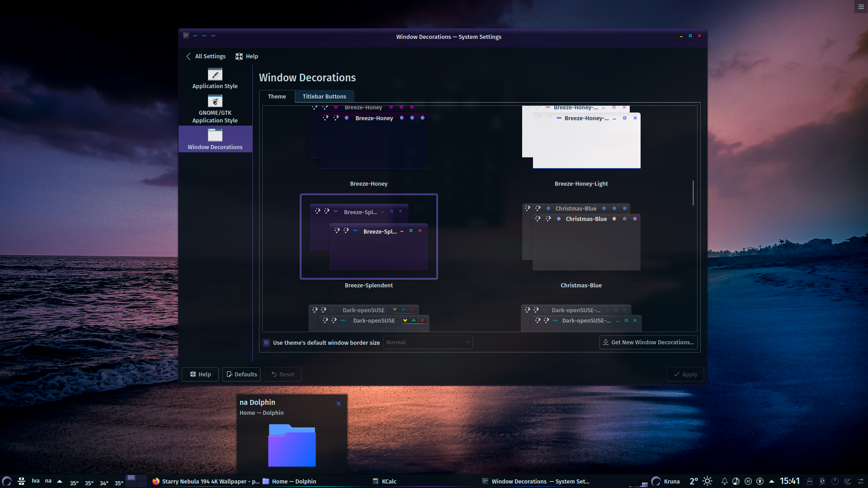Click the power/shutdown icon
This screenshot has height=488, width=868.
pos(835,481)
